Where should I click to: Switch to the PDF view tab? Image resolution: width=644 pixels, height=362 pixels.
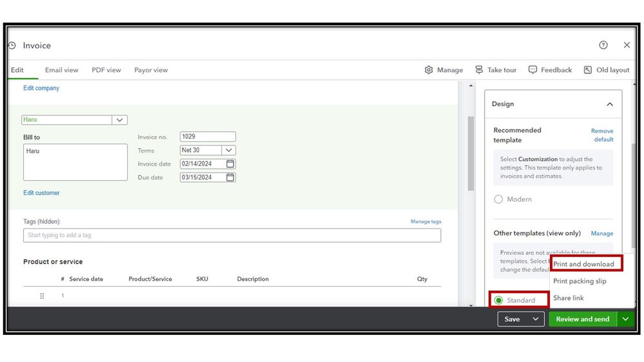click(106, 70)
